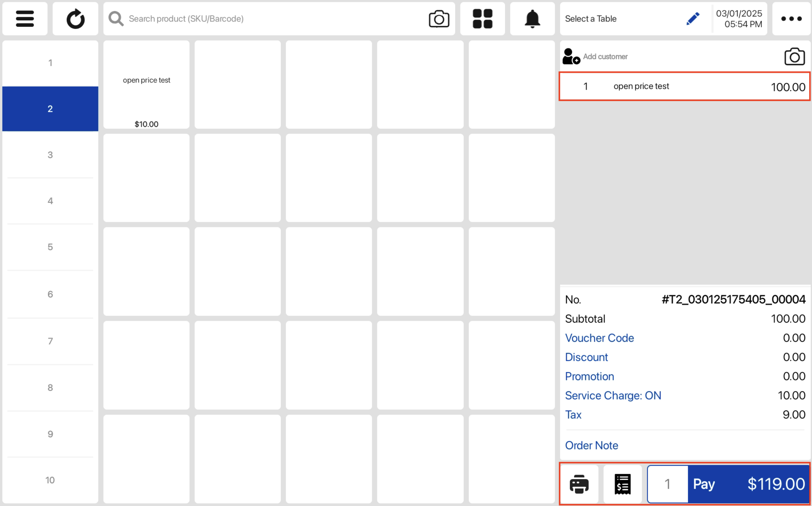Viewport: 812px width, 506px height.
Task: Click the add customer person icon
Action: (x=571, y=57)
